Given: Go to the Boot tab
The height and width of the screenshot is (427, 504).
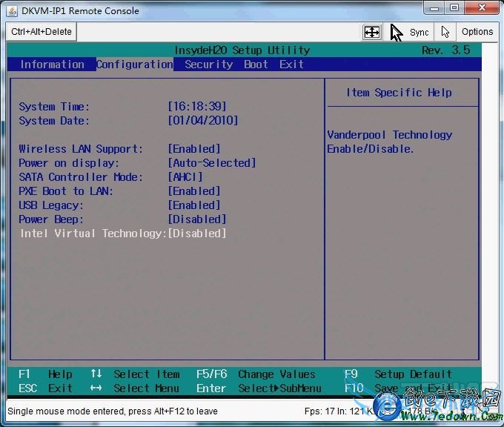Looking at the screenshot, I should coord(256,64).
